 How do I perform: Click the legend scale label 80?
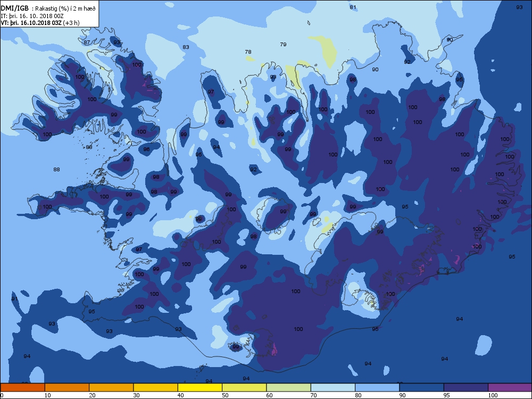pyautogui.click(x=358, y=395)
